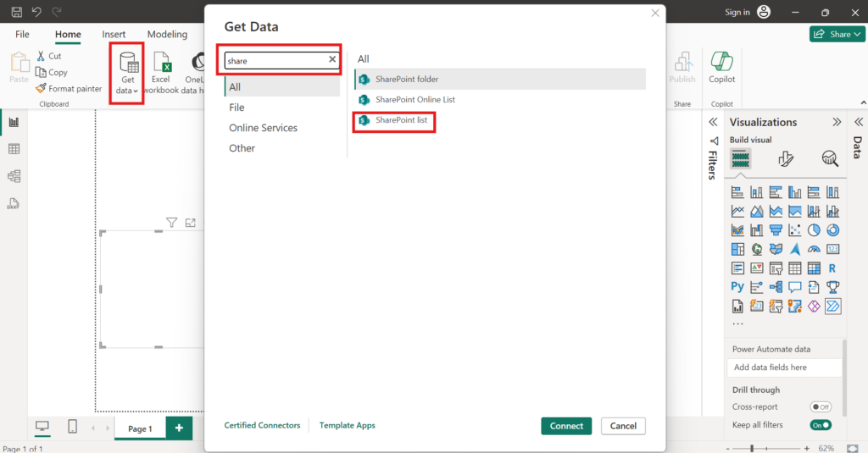
Task: Add a new page with plus button
Action: click(179, 428)
